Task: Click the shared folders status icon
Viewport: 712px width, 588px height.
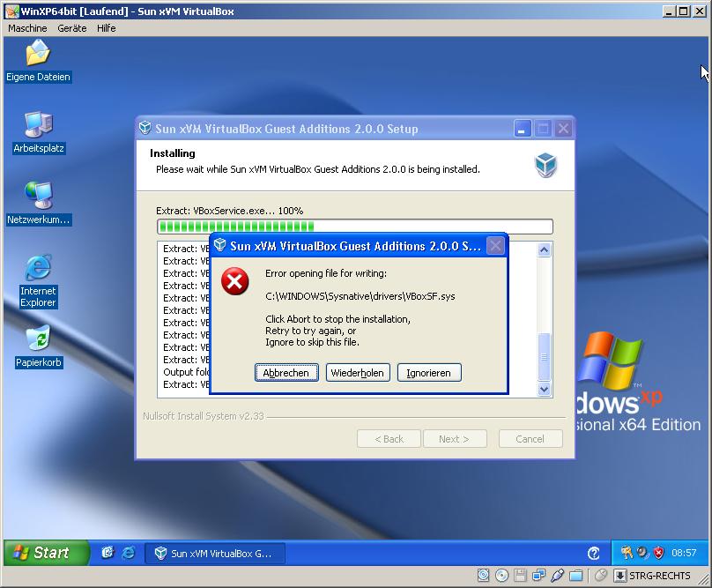Action: 576,576
